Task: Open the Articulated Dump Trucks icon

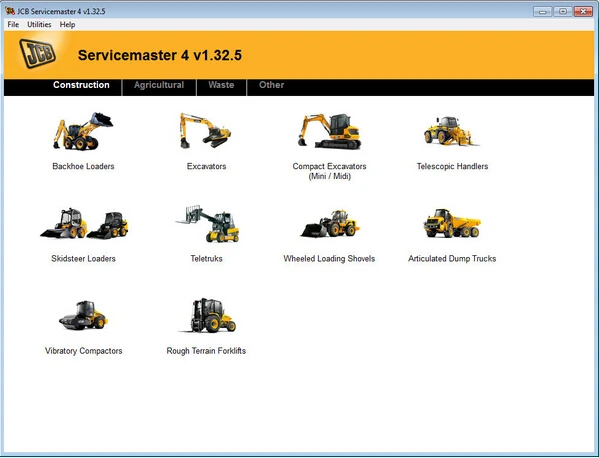Action: [452, 223]
